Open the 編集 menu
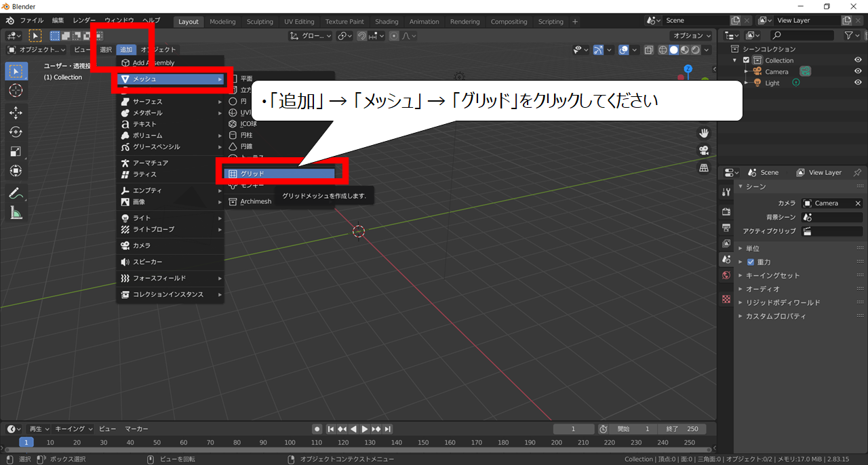The image size is (868, 465). (58, 20)
